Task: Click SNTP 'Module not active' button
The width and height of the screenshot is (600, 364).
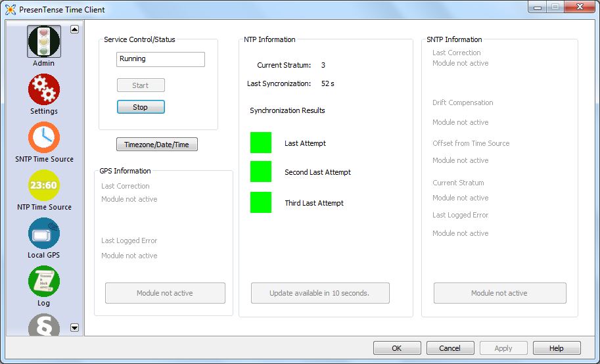Action: coord(499,293)
